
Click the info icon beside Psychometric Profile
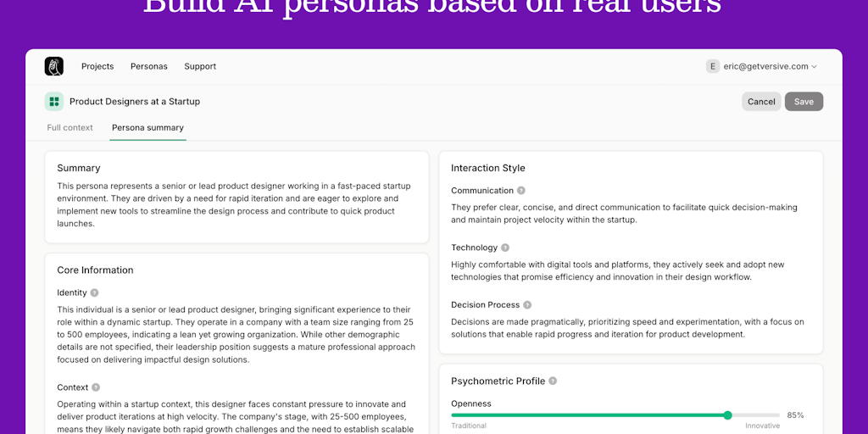[x=553, y=381]
